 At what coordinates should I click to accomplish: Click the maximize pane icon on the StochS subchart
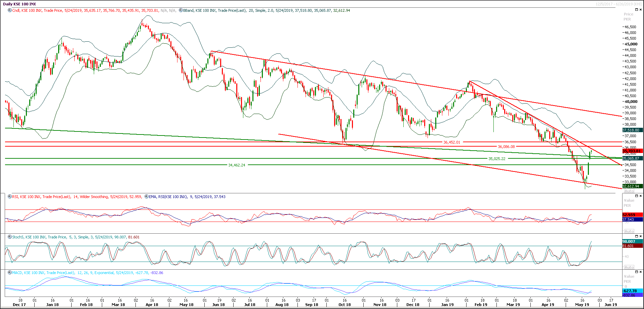tap(636, 236)
